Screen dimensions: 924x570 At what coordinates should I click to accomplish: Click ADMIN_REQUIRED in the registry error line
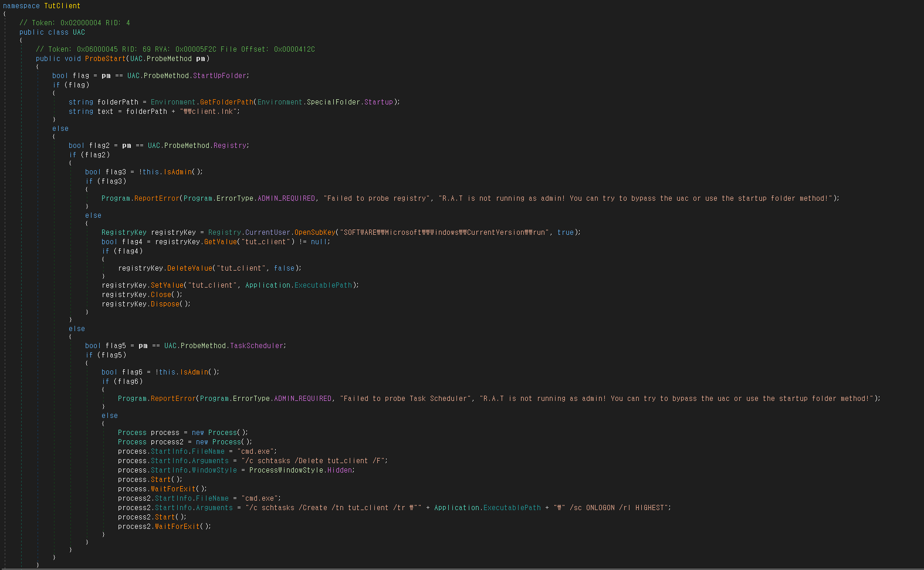click(286, 198)
